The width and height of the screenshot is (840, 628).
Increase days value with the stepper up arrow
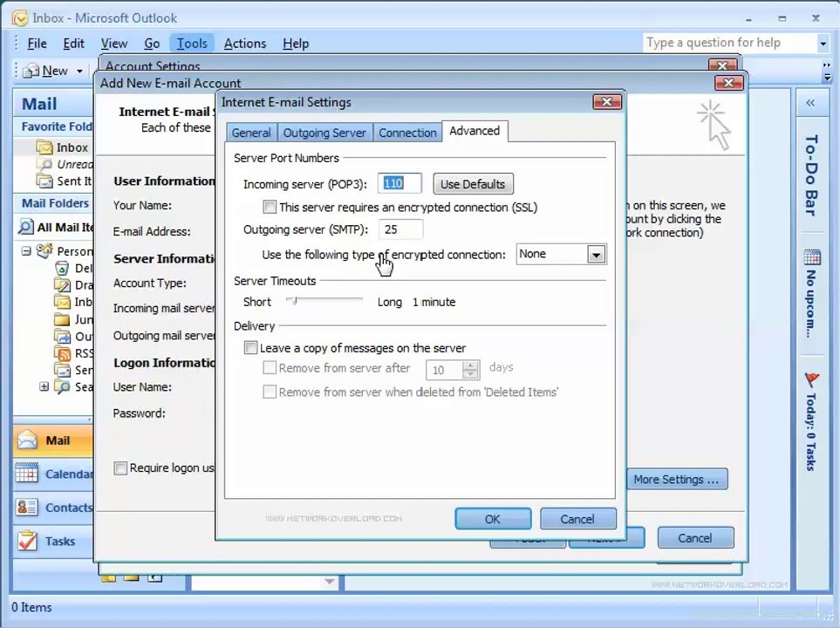470,365
